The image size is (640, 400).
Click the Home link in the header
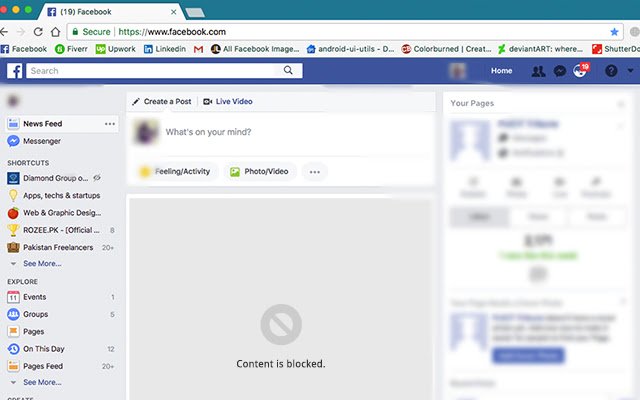tap(501, 71)
